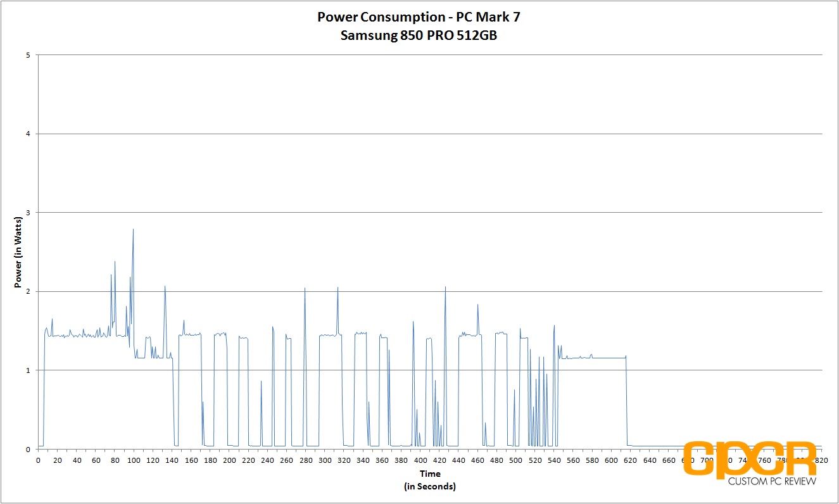Select the time axis tick "160"
Viewport: 839px width, 504px height.
coord(191,460)
